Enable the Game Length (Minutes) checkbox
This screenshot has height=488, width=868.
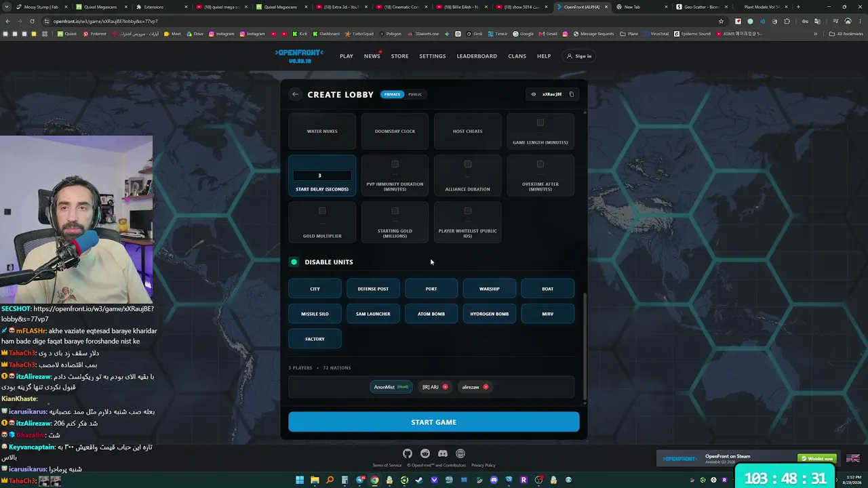(x=540, y=123)
